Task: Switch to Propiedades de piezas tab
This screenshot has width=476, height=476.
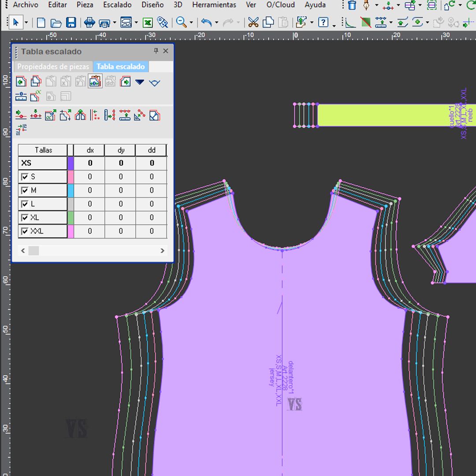Action: (53, 67)
